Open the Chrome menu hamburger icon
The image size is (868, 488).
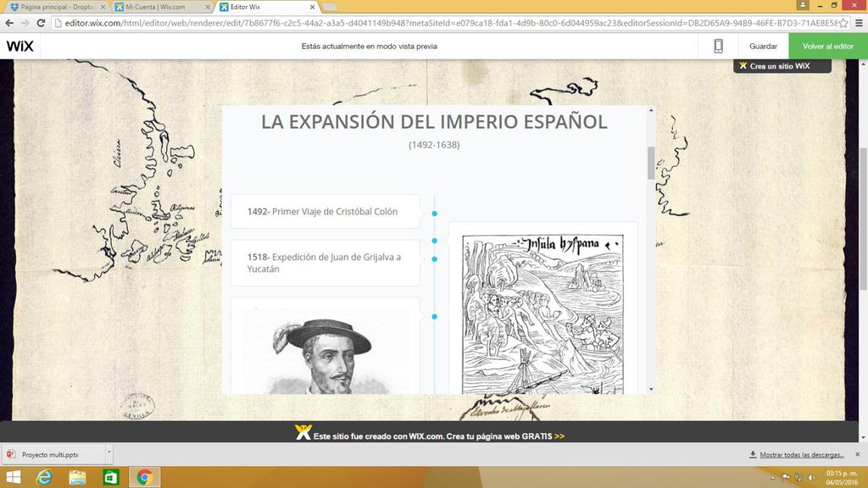point(860,23)
